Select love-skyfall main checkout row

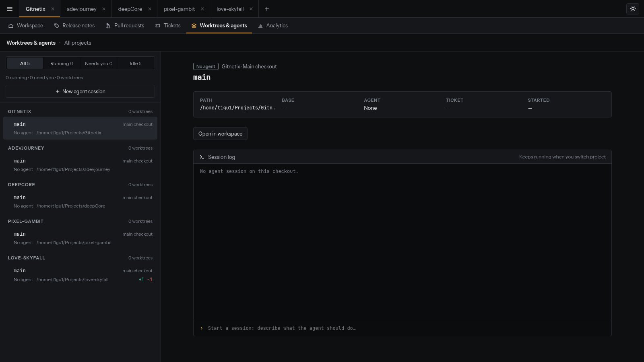(80, 275)
